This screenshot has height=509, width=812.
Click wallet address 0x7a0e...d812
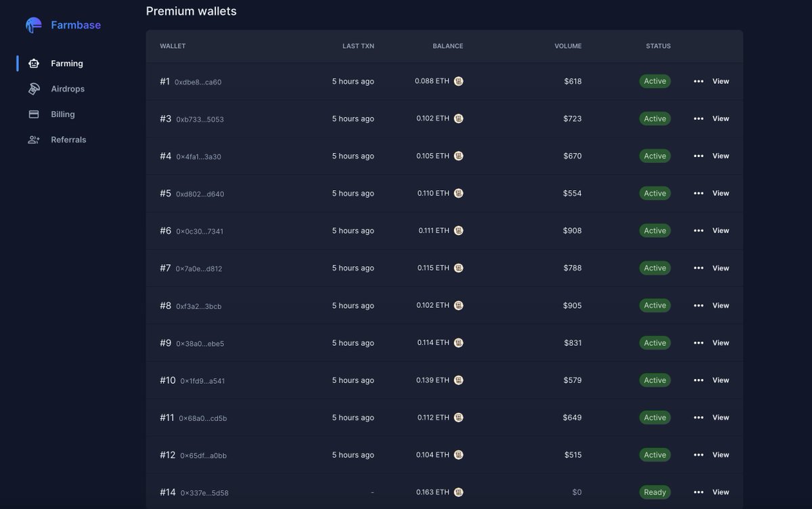(x=199, y=269)
